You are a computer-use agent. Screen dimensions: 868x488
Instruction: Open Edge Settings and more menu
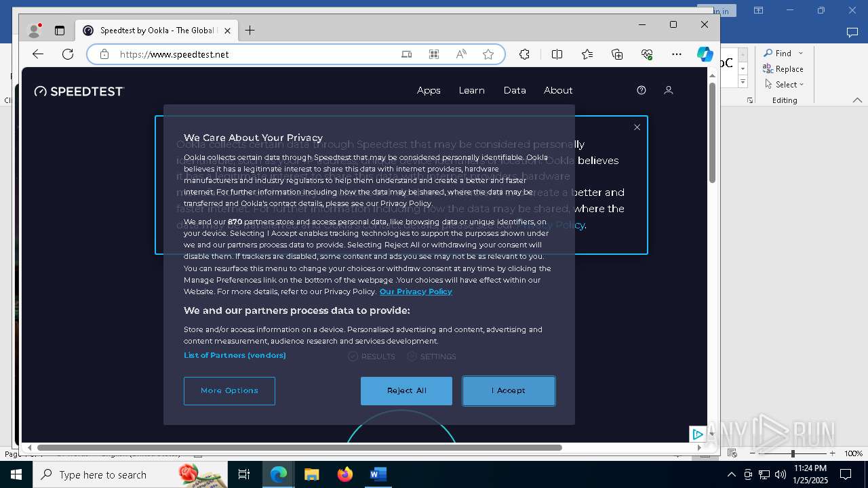coord(677,54)
